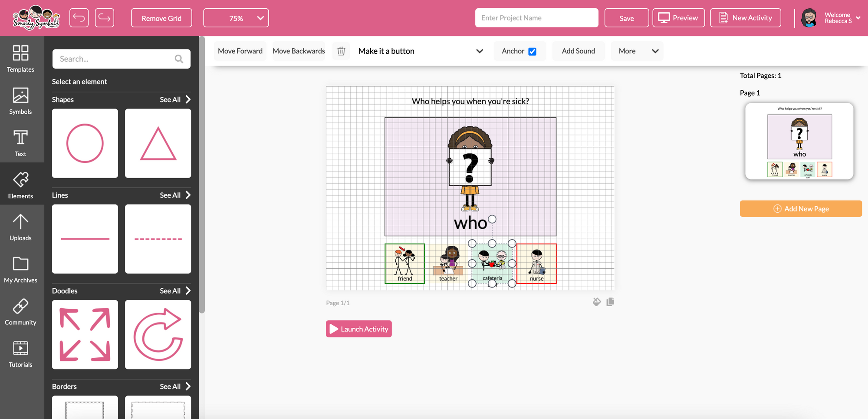
Task: Click the Undo arrow
Action: point(79,17)
